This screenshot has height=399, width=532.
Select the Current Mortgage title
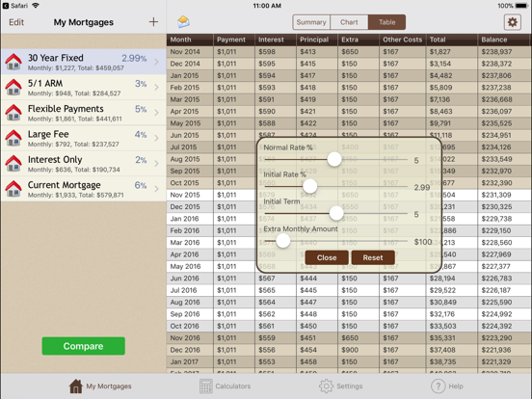(x=65, y=185)
